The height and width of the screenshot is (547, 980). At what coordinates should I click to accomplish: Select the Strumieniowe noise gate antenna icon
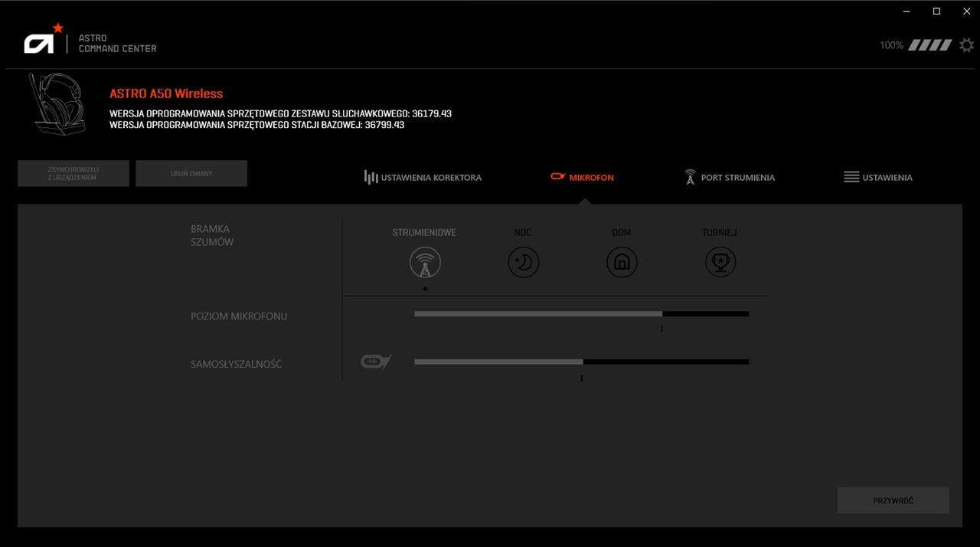point(425,263)
